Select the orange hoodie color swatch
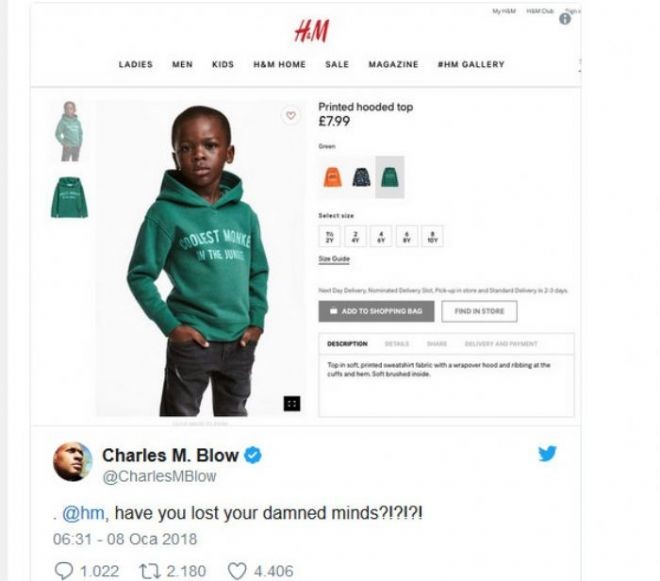Viewport: 660px width, 581px height. click(x=333, y=177)
